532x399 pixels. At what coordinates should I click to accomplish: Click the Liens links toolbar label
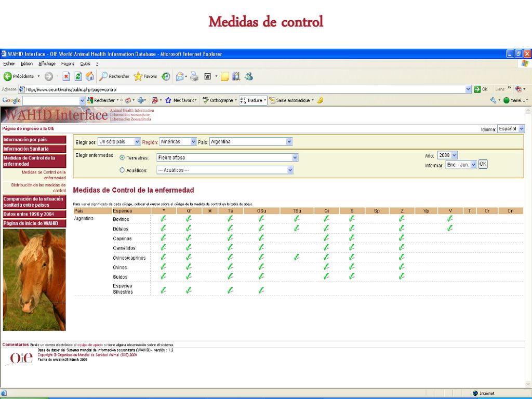pos(500,89)
